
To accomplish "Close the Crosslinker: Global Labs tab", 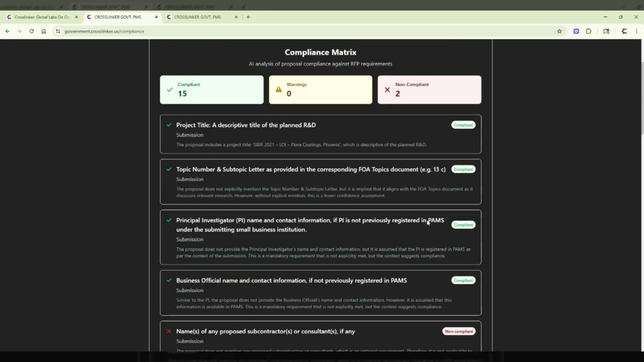I will (x=76, y=17).
